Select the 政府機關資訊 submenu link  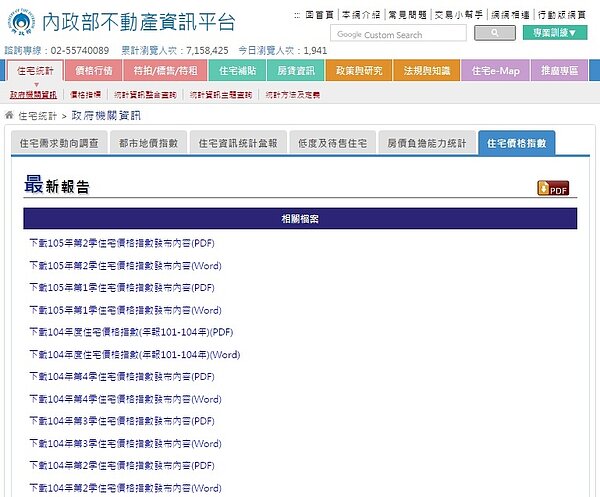pyautogui.click(x=33, y=95)
